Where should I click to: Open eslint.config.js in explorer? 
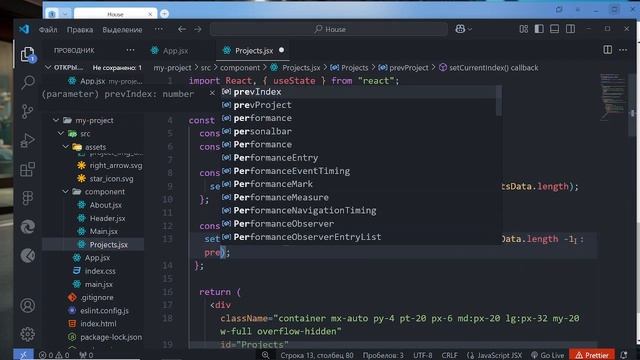[x=104, y=310]
